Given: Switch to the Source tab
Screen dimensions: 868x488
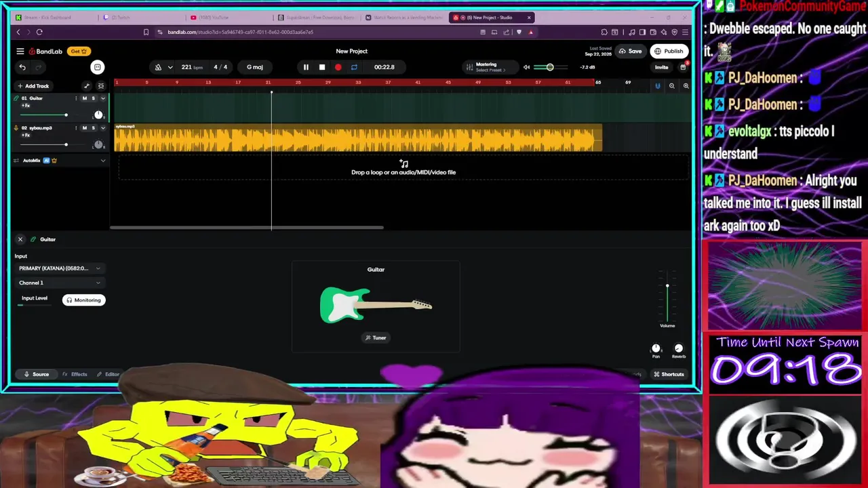Looking at the screenshot, I should click(x=37, y=374).
